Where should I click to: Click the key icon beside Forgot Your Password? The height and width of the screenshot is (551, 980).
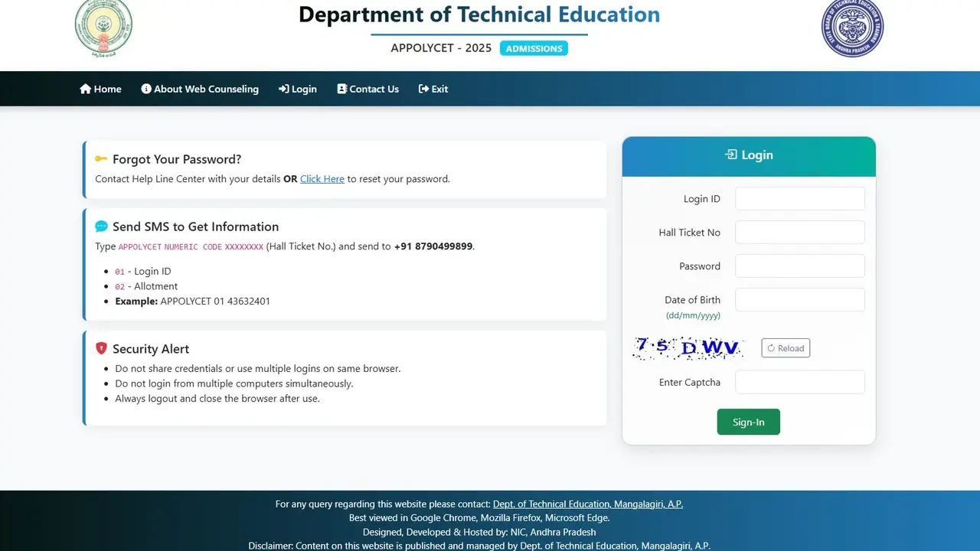pyautogui.click(x=101, y=158)
